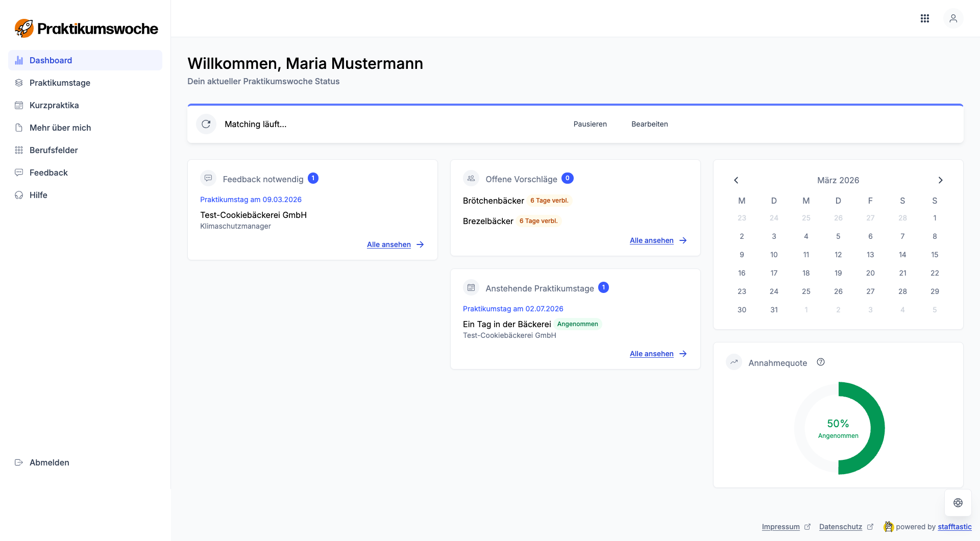Pause matching with Pausieren button

(x=590, y=124)
